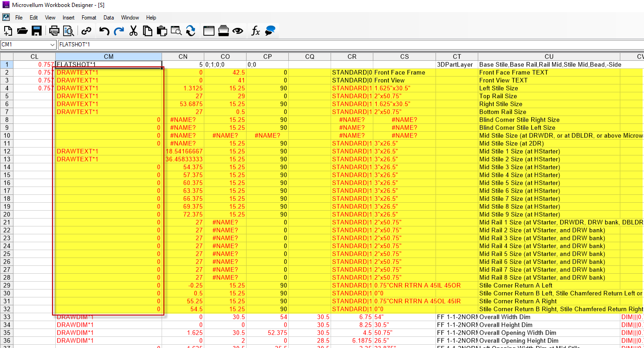Click the New workbook toolbar icon
This screenshot has height=348, width=644.
pyautogui.click(x=8, y=31)
